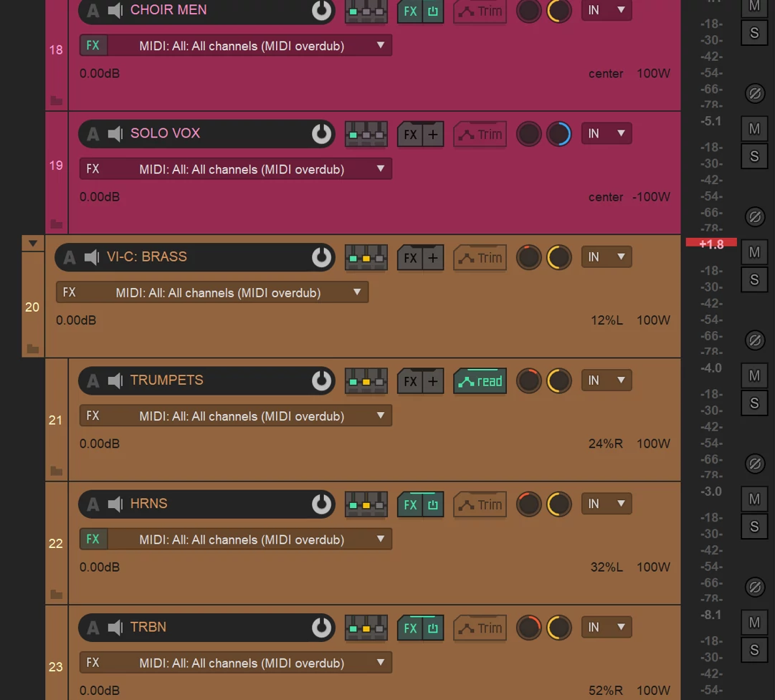Viewport: 775px width, 700px height.
Task: Click record monitoring speaker on HRNS
Action: click(x=115, y=504)
